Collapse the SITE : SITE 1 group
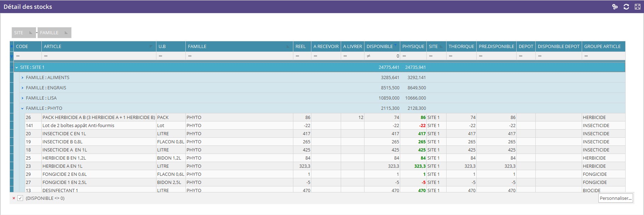 click(17, 67)
